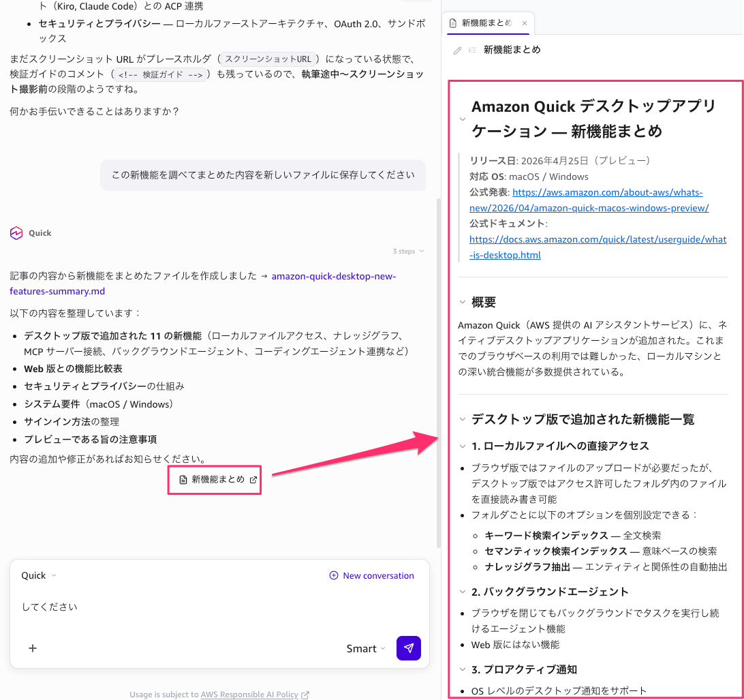Click the plus attachment icon in chat input
Screen dimensions: 744x700
tap(33, 648)
